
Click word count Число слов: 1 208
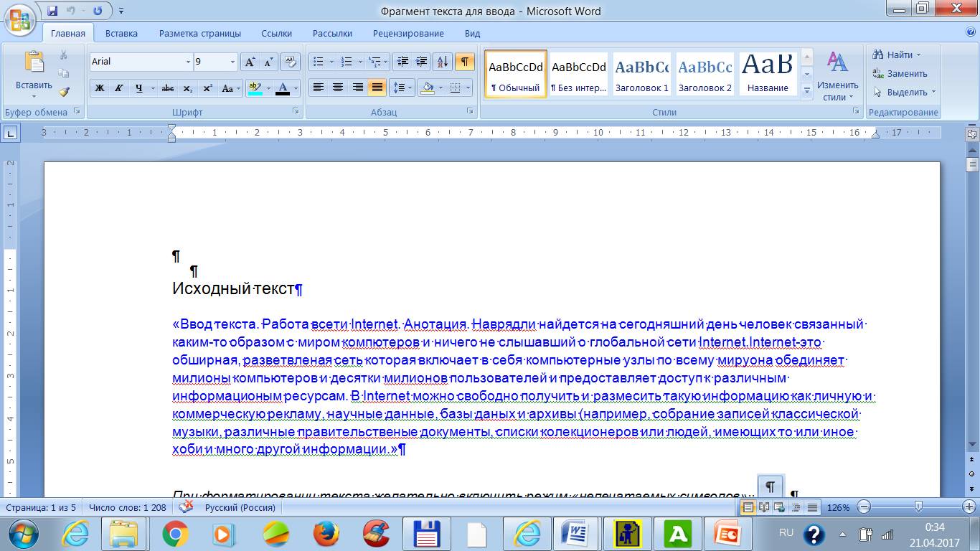point(127,507)
